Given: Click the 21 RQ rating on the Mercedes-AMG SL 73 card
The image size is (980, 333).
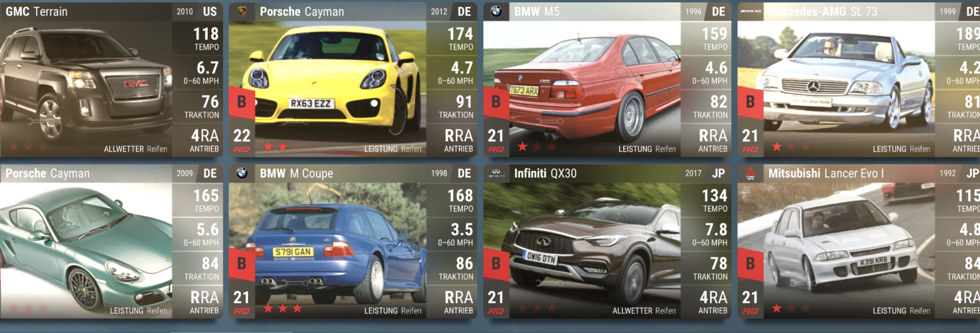Looking at the screenshot, I should click(x=751, y=140).
